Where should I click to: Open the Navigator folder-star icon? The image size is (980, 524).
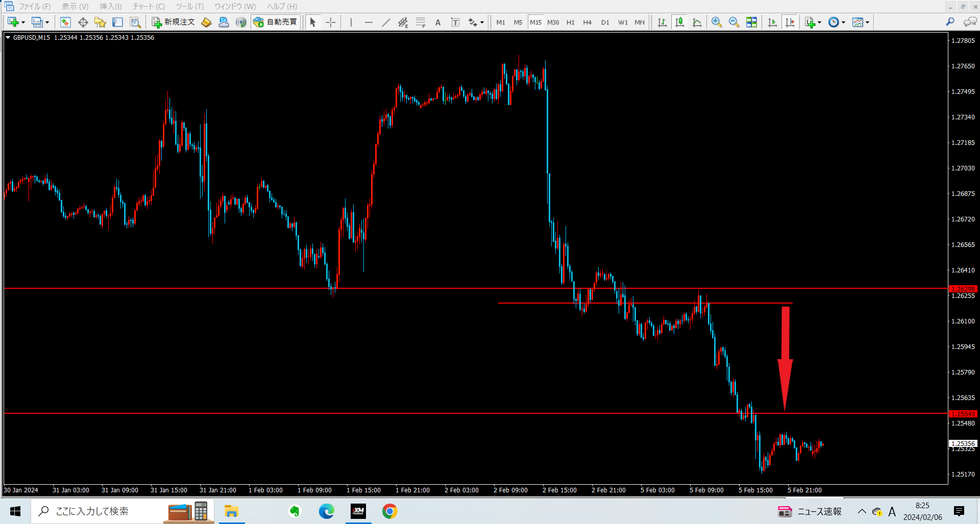pos(100,22)
